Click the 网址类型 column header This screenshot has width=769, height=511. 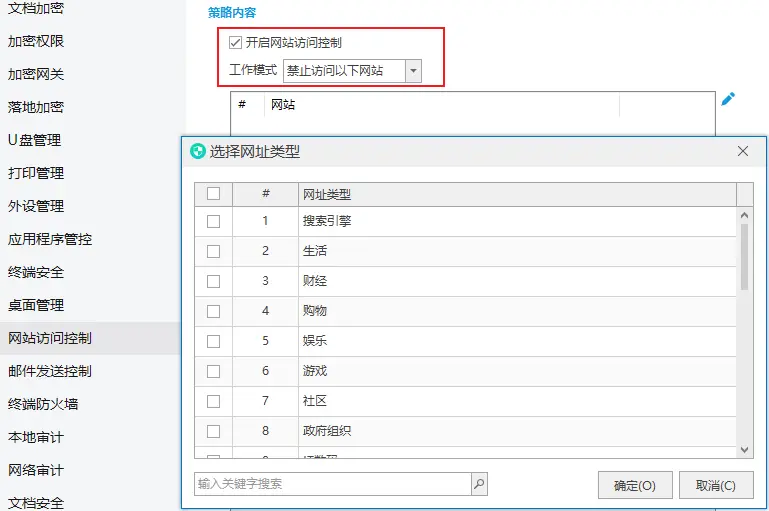[517, 194]
